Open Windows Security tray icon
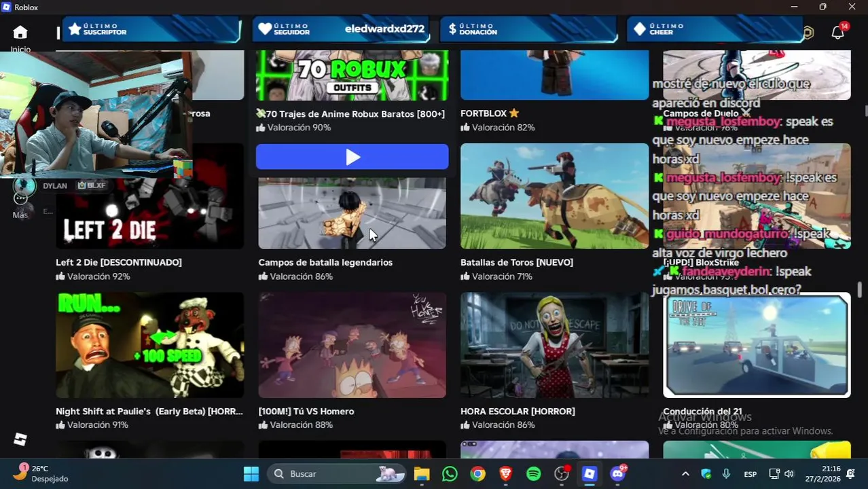Viewport: 868px width, 489px height. click(706, 474)
